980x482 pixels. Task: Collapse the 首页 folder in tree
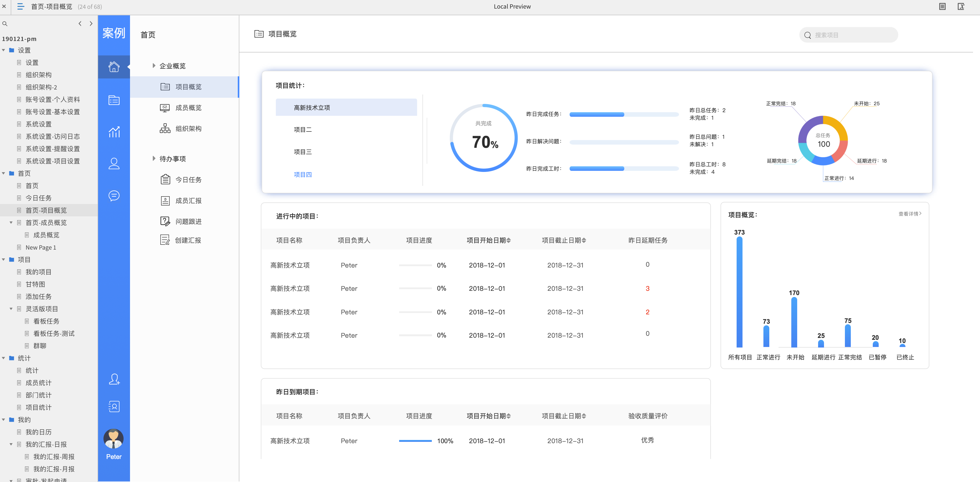tap(3, 173)
